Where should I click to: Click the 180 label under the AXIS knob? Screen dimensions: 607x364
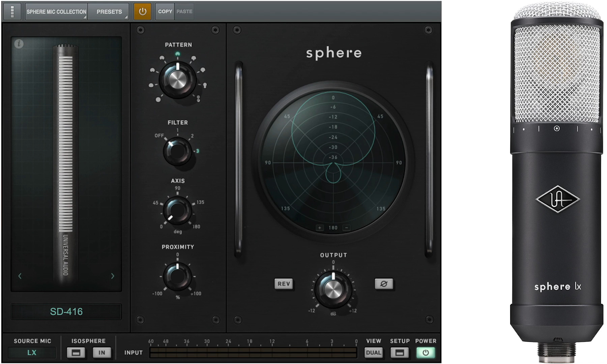click(x=196, y=227)
